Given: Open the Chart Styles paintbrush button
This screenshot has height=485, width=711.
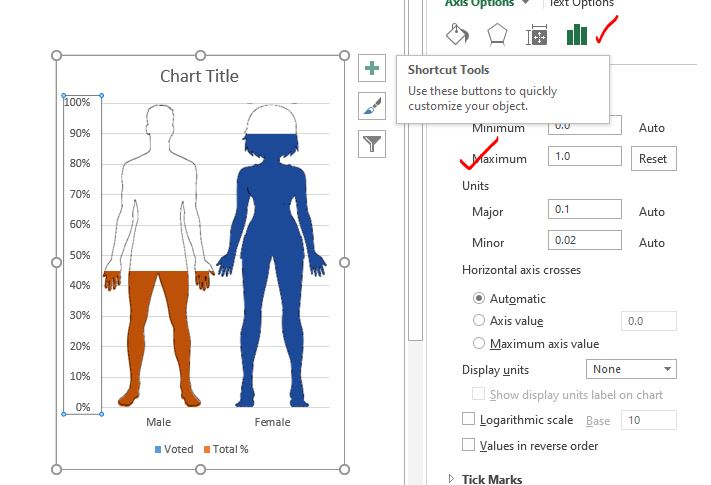Looking at the screenshot, I should click(x=372, y=106).
